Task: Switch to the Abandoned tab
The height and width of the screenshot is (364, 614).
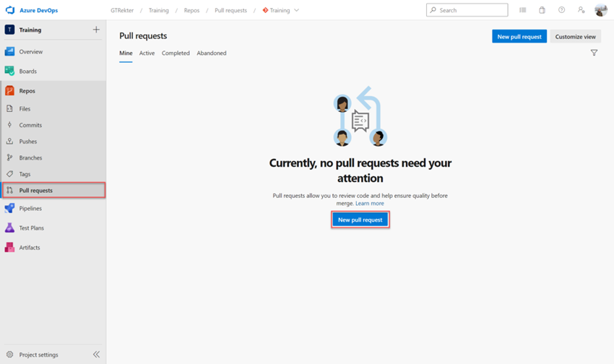Action: pos(212,53)
